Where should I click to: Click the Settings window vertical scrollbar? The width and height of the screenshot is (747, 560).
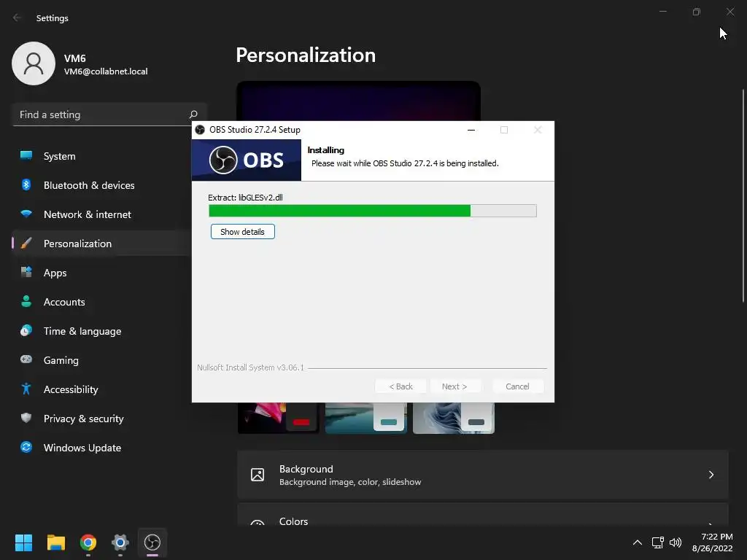[743, 195]
